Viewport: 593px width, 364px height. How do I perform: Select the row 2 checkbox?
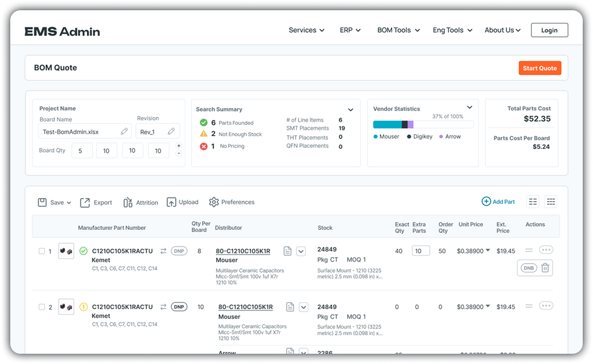point(42,307)
